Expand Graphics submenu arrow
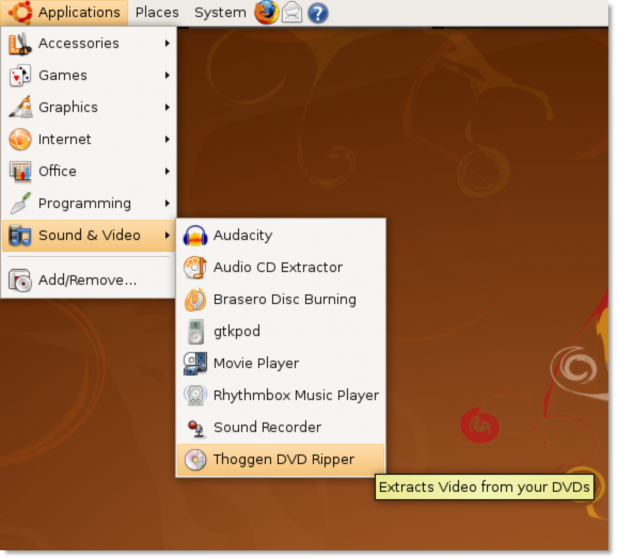 167,107
